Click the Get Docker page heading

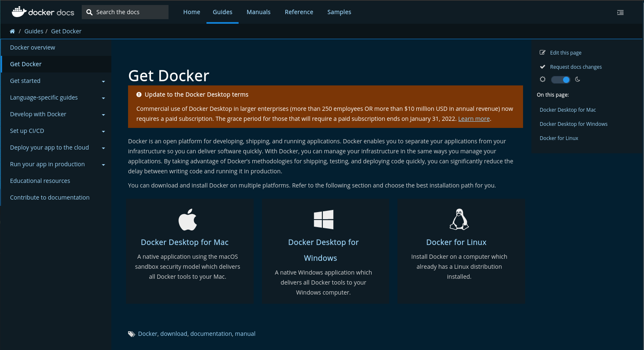tap(169, 76)
